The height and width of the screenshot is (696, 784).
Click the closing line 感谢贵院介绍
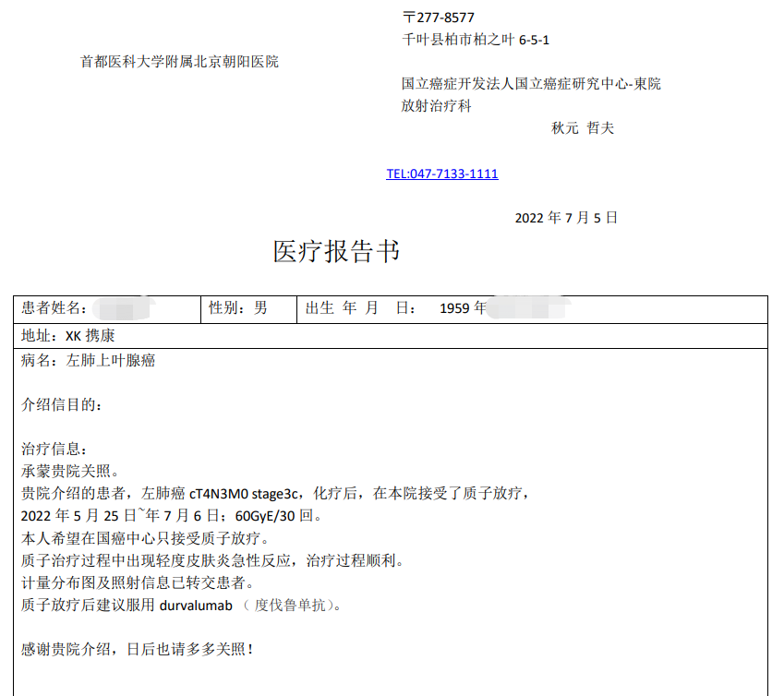click(x=137, y=649)
